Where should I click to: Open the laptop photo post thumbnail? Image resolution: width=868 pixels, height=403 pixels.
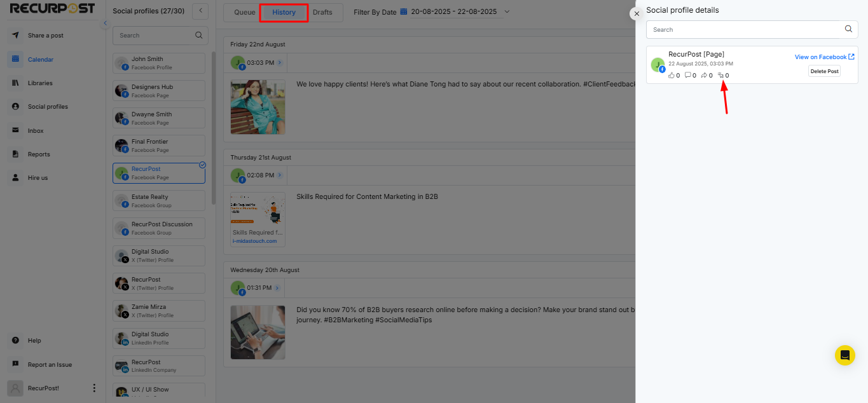(x=258, y=332)
